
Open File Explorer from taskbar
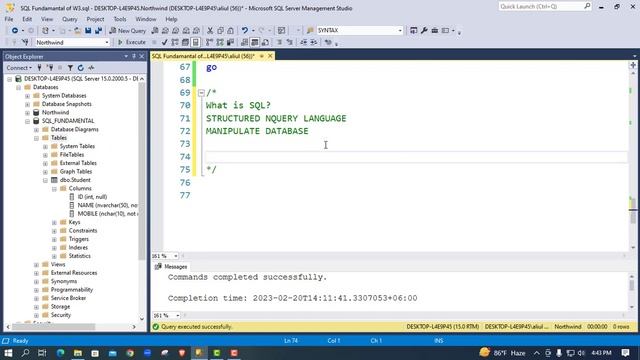[x=78, y=353]
